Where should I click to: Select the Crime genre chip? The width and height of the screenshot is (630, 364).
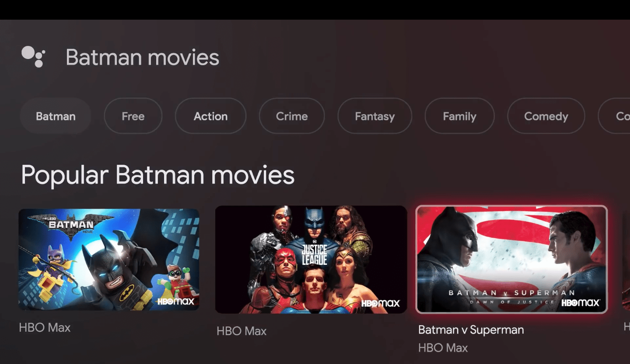tap(292, 116)
